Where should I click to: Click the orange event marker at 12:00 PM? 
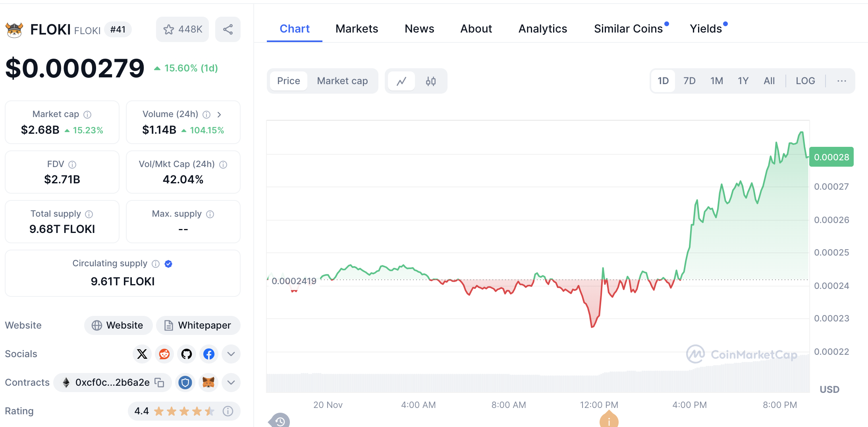pos(609,419)
